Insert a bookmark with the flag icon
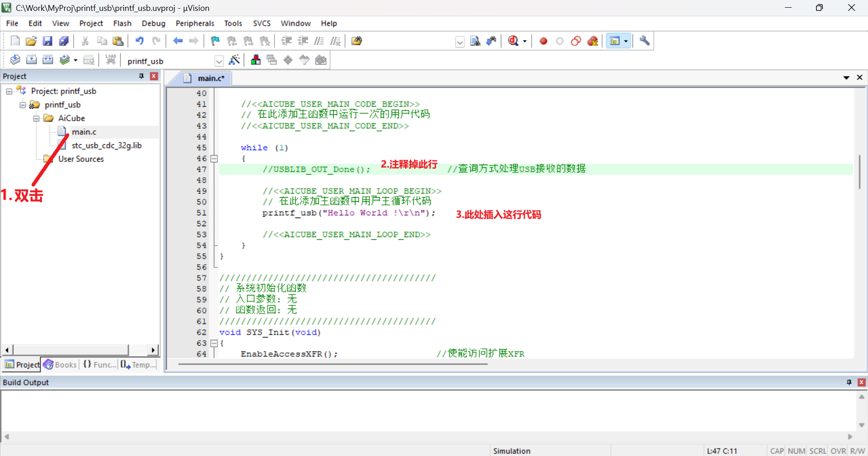This screenshot has width=868, height=456. [x=215, y=41]
